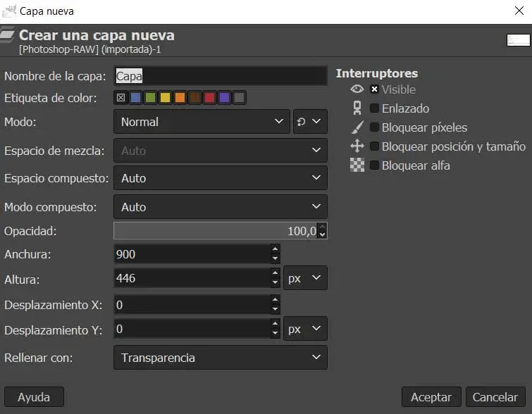Screen dimensions: 532x414
Task: Click the Cancelar button
Action: point(495,397)
